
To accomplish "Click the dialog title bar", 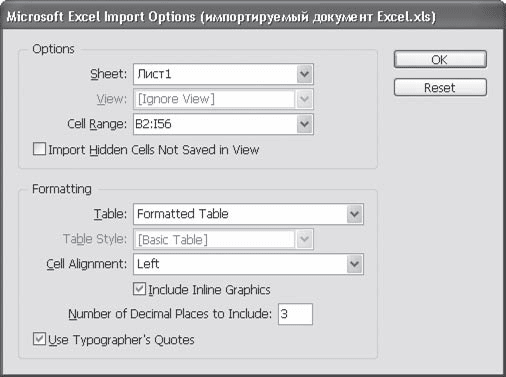I will [x=253, y=16].
